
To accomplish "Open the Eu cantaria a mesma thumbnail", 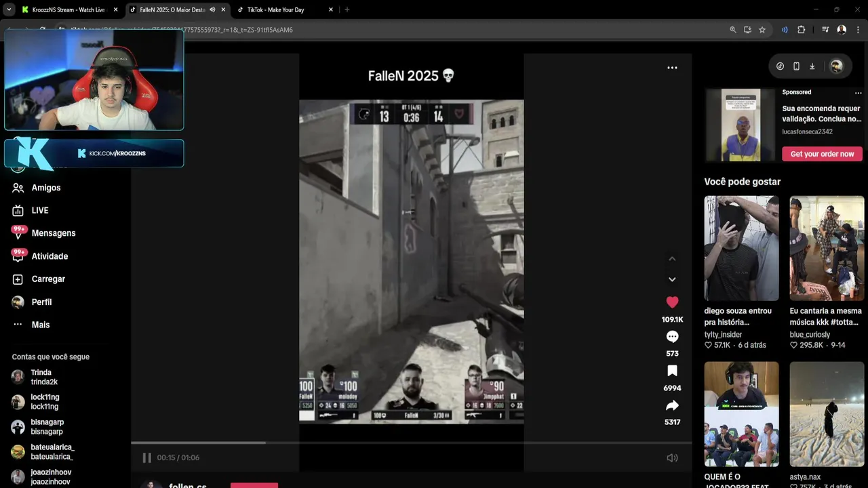I will coord(827,248).
